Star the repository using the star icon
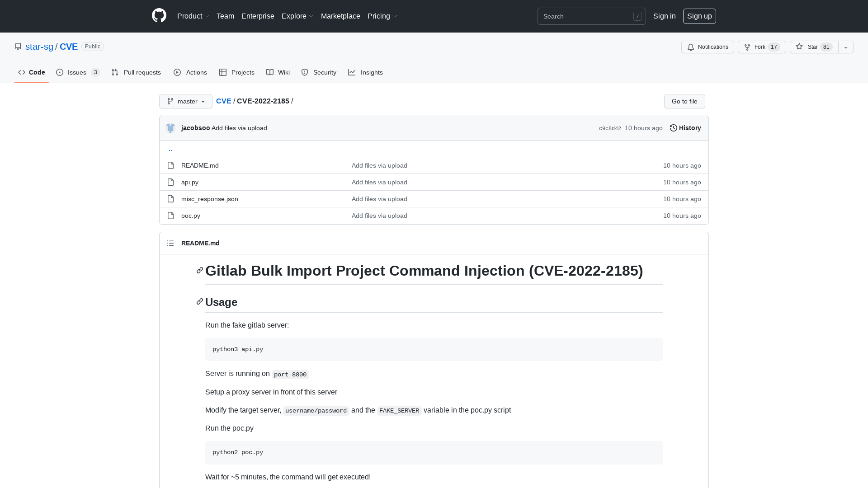Viewport: 868px width, 488px height. pyautogui.click(x=799, y=47)
